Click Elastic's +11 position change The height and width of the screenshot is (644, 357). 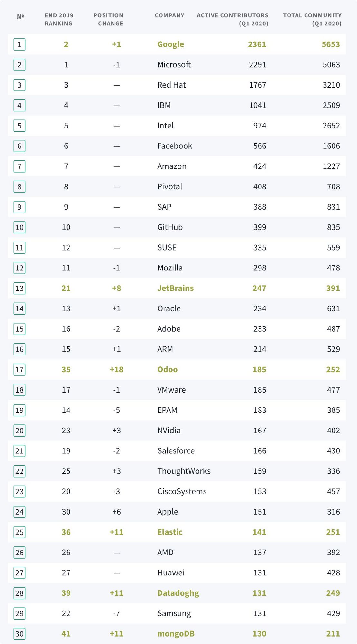click(x=116, y=532)
